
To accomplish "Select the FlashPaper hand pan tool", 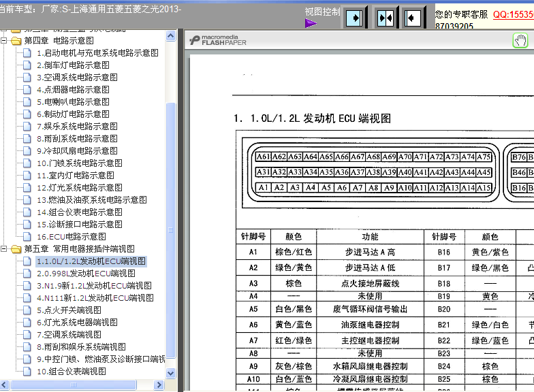I will pyautogui.click(x=520, y=41).
